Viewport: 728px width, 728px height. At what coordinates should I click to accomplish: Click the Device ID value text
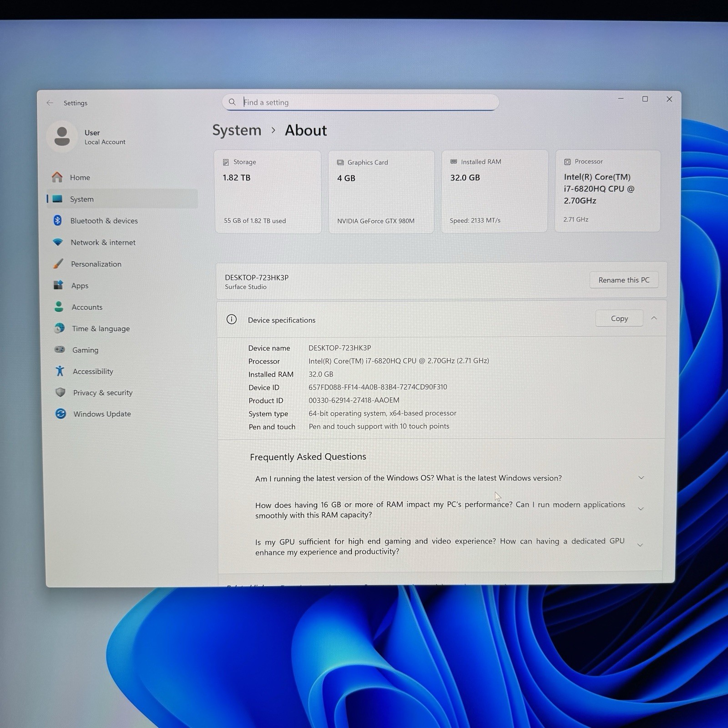[378, 387]
